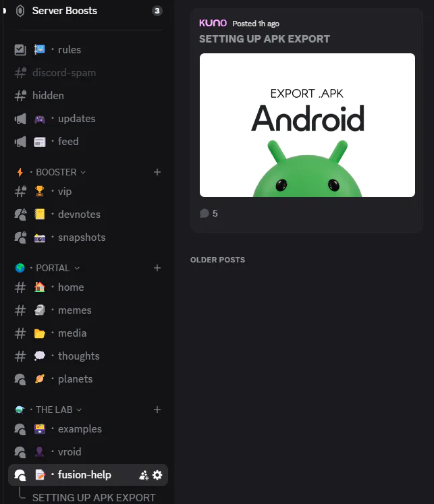Screen dimensions: 434x504
Task: Click the boost count badge showing 3
Action: click(x=157, y=11)
